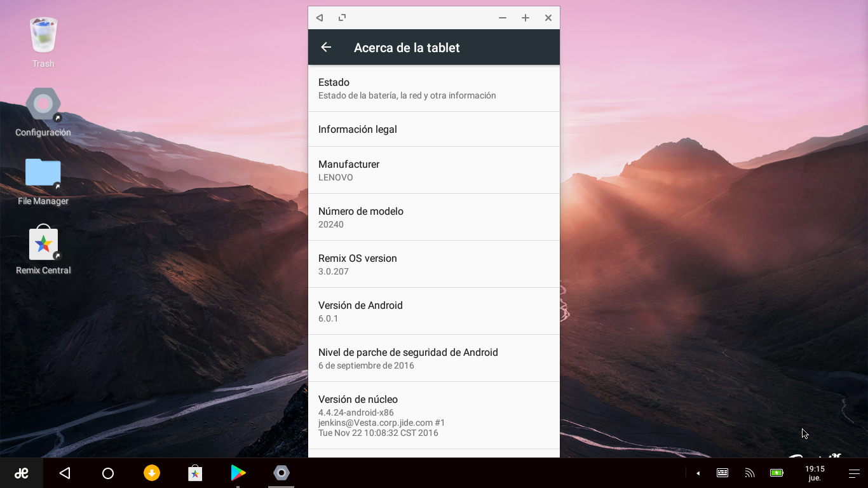Screen dimensions: 868x488
Task: Open the Remix OS start menu logo
Action: (x=22, y=473)
